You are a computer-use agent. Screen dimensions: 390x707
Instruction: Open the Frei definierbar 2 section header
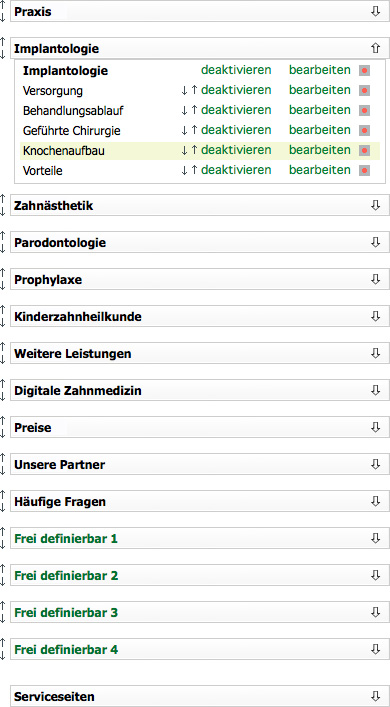(200, 575)
